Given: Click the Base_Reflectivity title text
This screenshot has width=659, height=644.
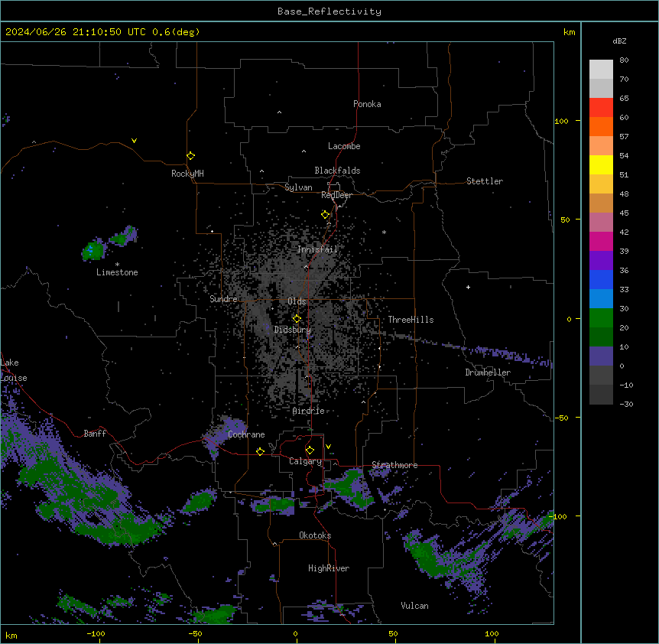Looking at the screenshot, I should 329,11.
